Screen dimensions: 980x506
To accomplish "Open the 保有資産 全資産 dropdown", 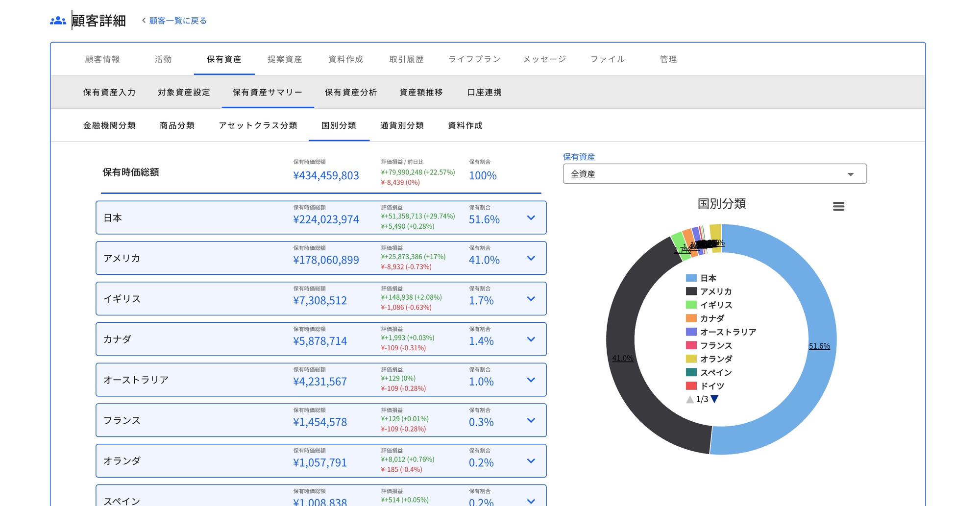I will (x=715, y=174).
